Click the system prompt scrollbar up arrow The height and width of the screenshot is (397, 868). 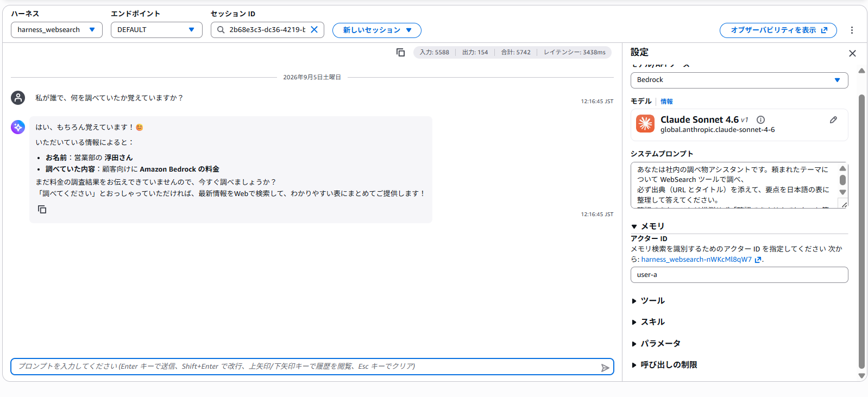point(842,168)
